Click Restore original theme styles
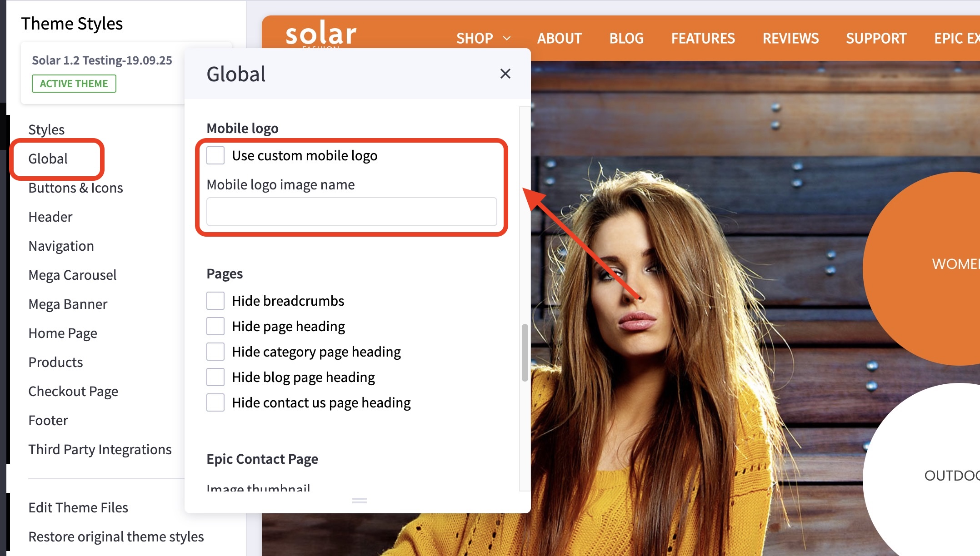980x556 pixels. click(x=116, y=536)
